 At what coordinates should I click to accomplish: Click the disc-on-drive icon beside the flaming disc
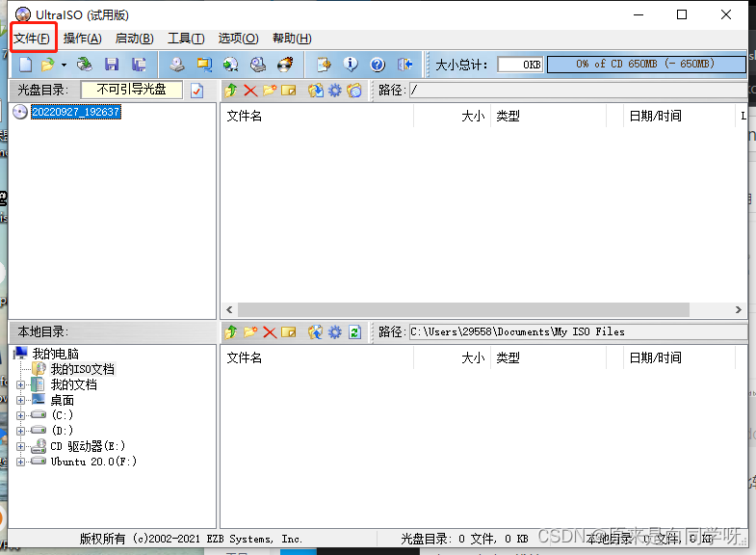tap(258, 65)
